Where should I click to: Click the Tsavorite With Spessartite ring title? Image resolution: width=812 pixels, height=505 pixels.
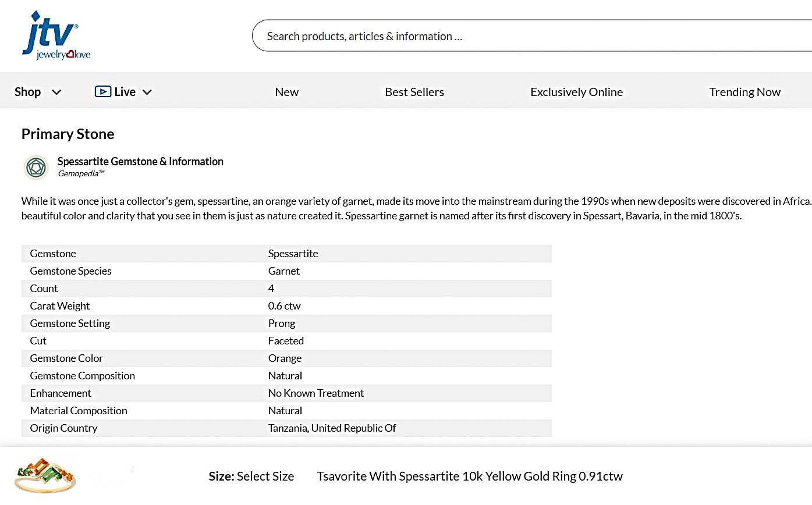point(470,476)
